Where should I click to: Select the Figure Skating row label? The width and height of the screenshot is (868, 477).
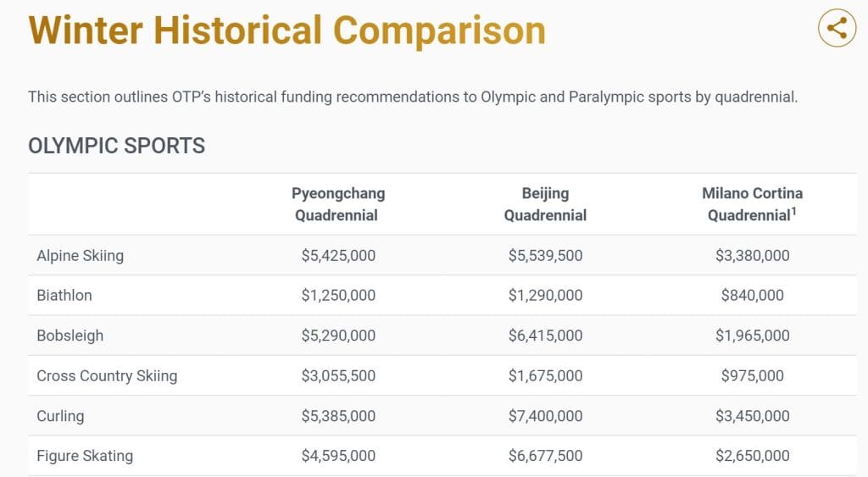click(x=85, y=456)
